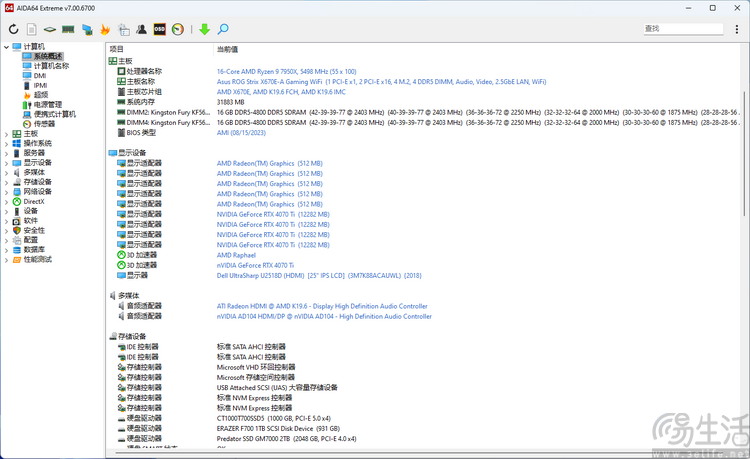This screenshot has width=750, height=459.
Task: Click the 当前值 column header
Action: coord(227,49)
